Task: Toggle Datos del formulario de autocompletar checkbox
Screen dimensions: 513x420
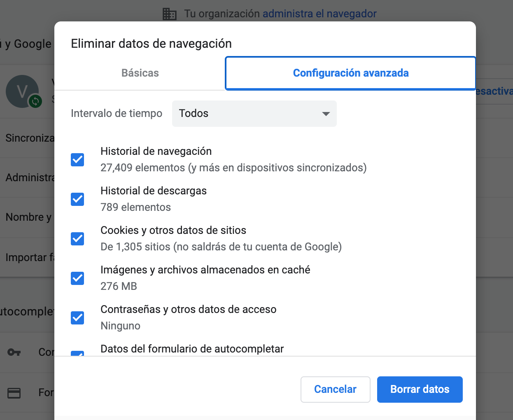Action: [x=77, y=353]
